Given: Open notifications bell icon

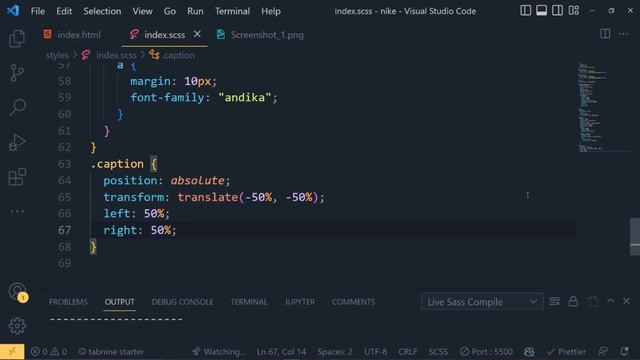Looking at the screenshot, I should point(624,351).
